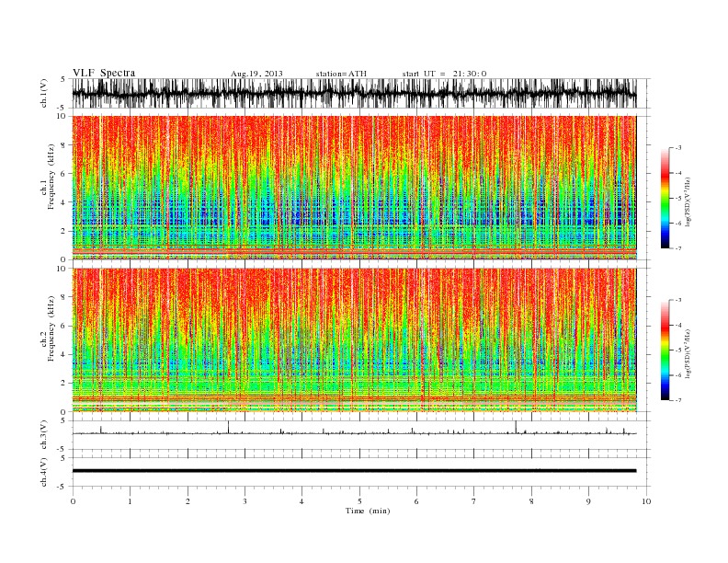The width and height of the screenshot is (728, 563).
Task: Click the "ch.4(V)" axis label
Action: pyautogui.click(x=44, y=472)
